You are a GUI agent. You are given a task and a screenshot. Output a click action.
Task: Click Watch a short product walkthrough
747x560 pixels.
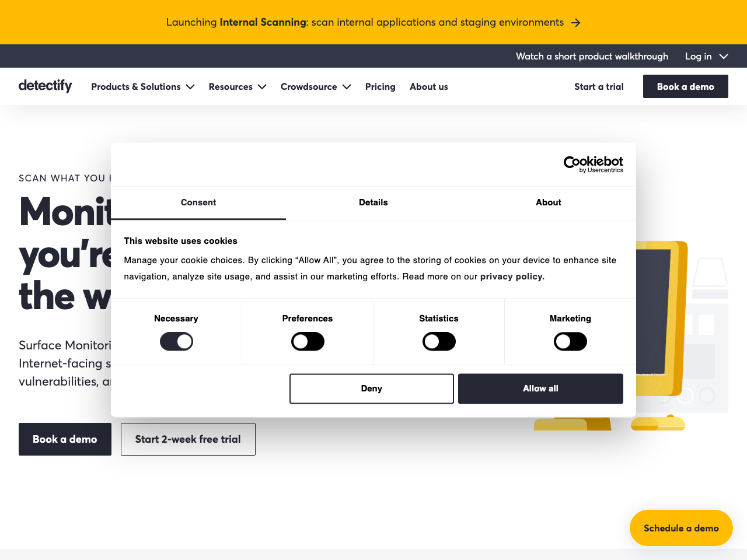pos(592,56)
